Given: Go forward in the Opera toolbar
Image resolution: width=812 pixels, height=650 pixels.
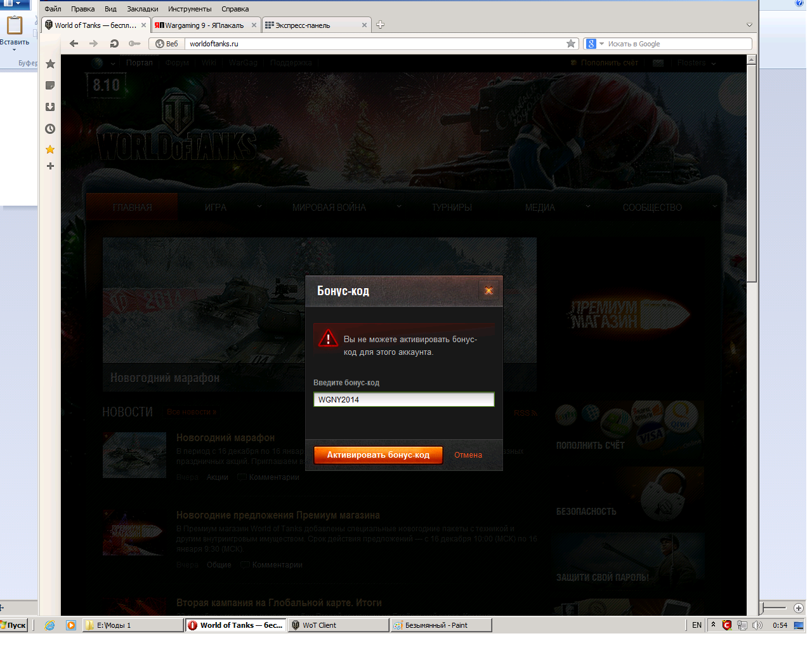Looking at the screenshot, I should coord(94,44).
